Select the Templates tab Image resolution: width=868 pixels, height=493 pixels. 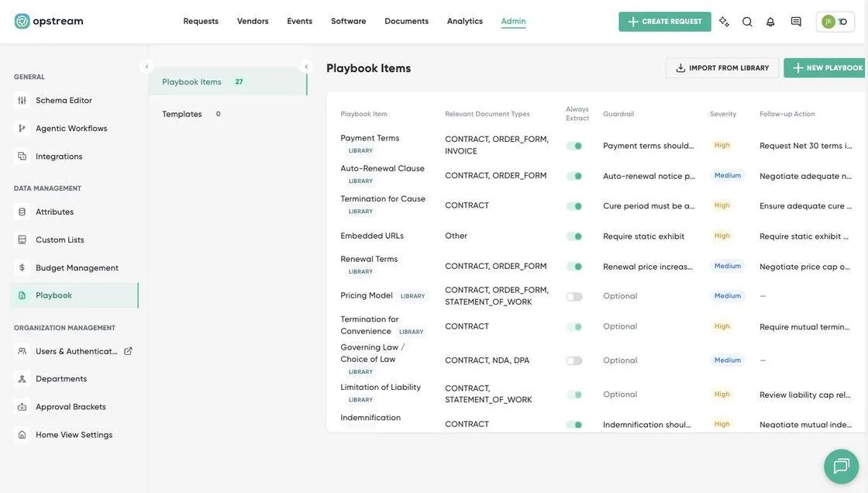click(x=228, y=113)
